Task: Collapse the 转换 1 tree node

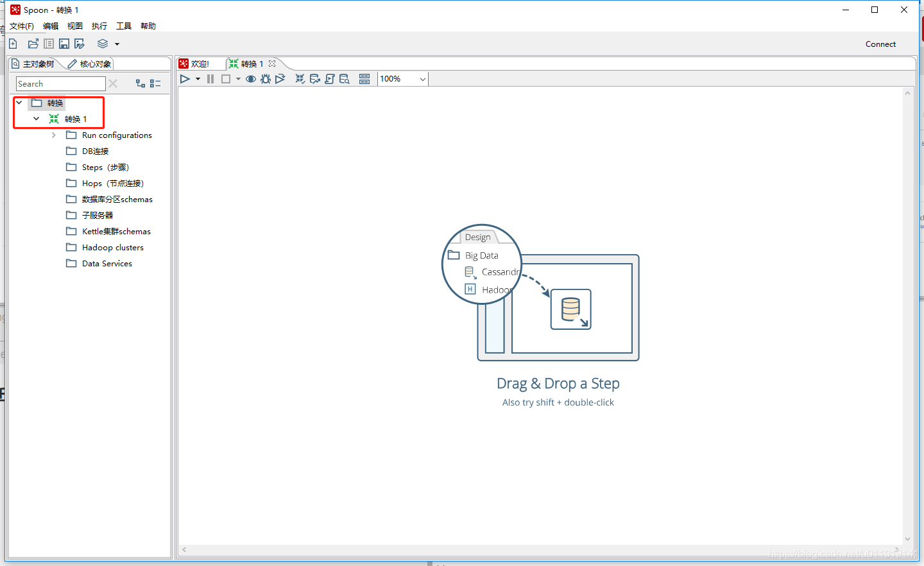Action: [x=37, y=119]
